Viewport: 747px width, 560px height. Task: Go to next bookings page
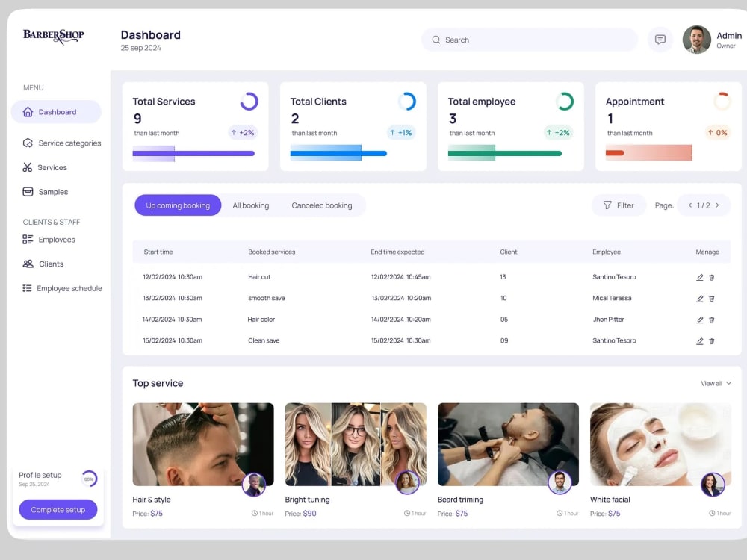pyautogui.click(x=717, y=205)
